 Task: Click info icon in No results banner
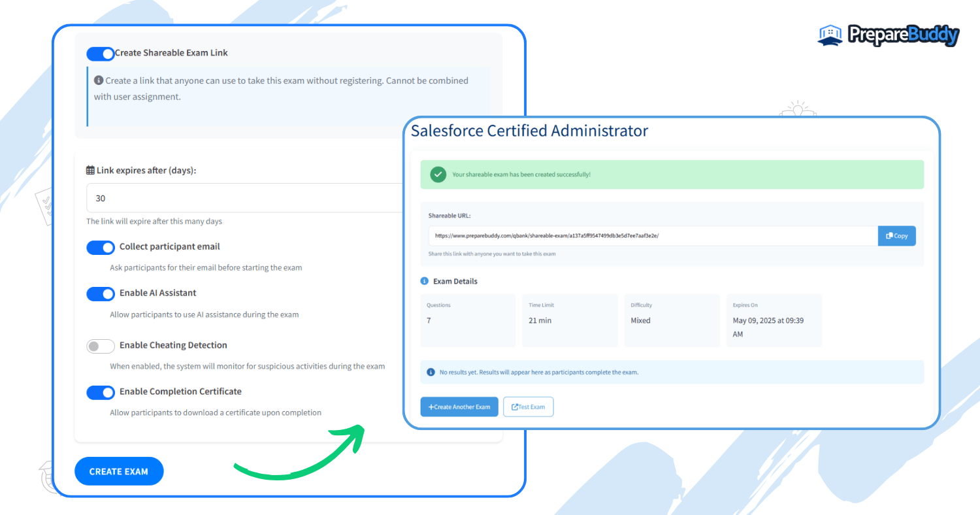431,372
